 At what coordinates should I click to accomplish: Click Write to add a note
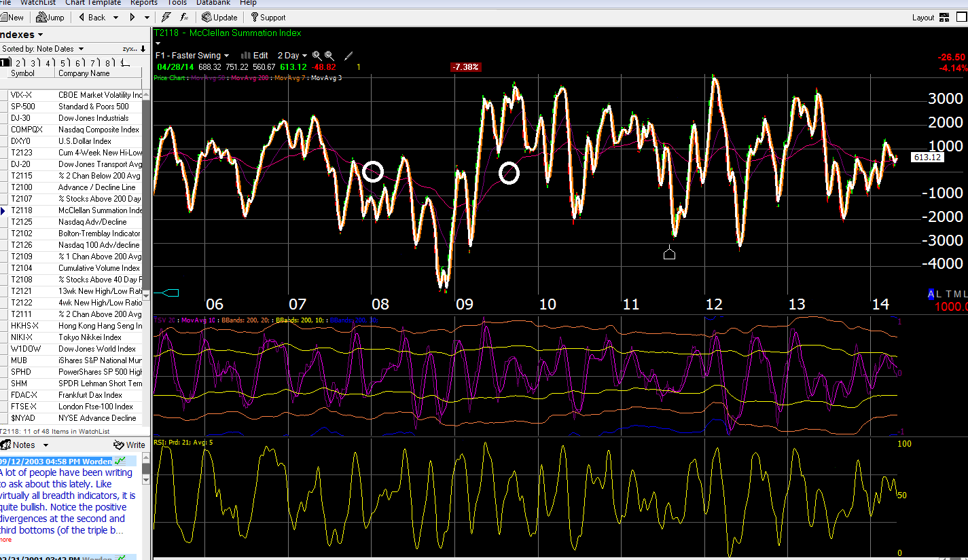(130, 445)
